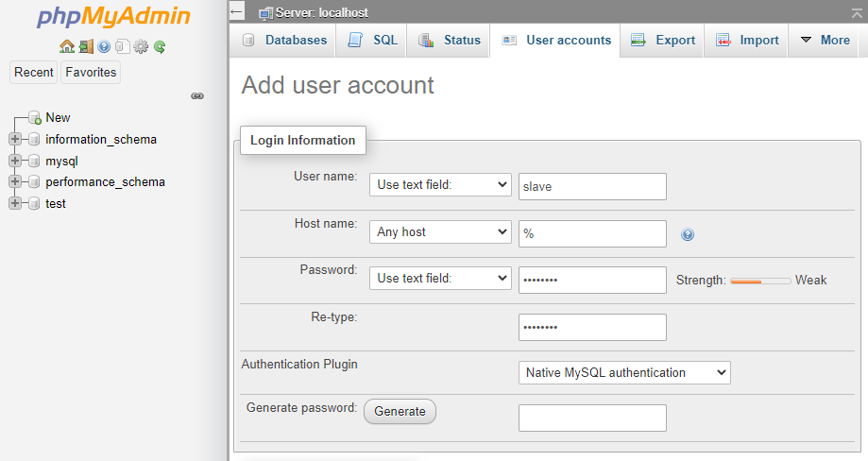Open the test database link
868x461 pixels.
[x=56, y=204]
